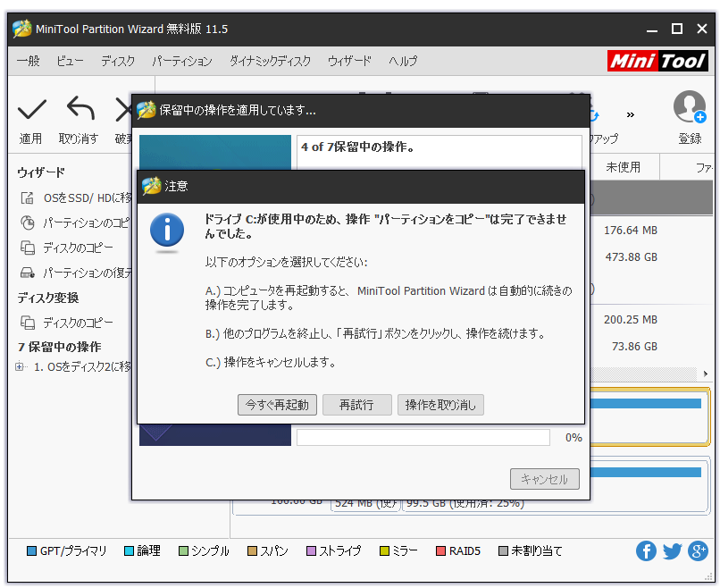Click the partition list scroll right arrow
The image size is (720, 588).
706,374
